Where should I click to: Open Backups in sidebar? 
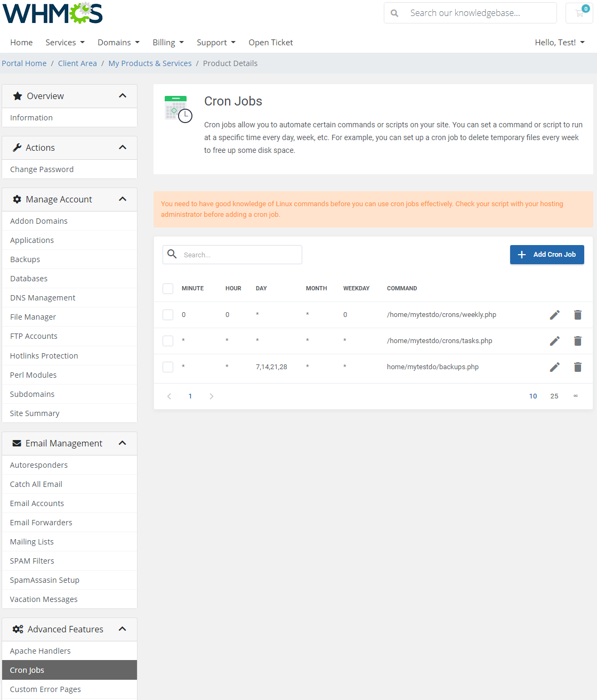(69, 259)
